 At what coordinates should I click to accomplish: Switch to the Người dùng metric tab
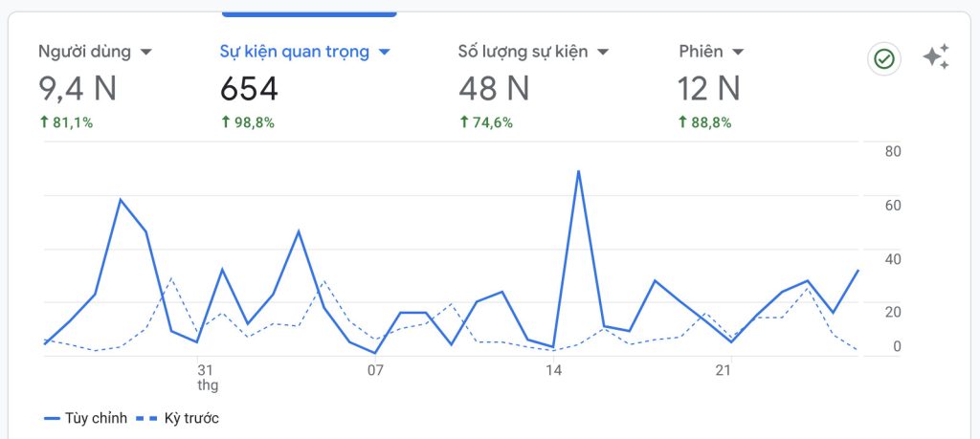(x=85, y=52)
